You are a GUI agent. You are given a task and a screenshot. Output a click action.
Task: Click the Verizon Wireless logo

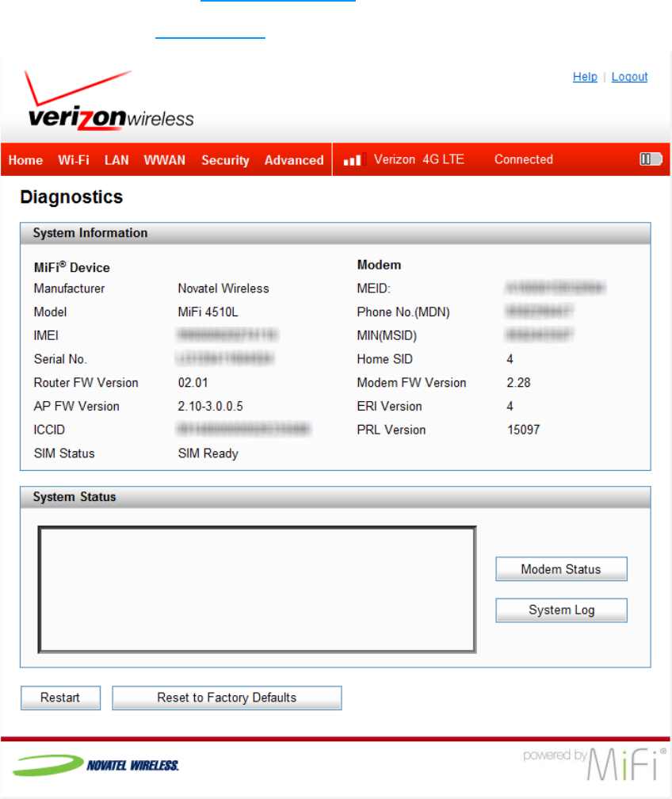(109, 100)
